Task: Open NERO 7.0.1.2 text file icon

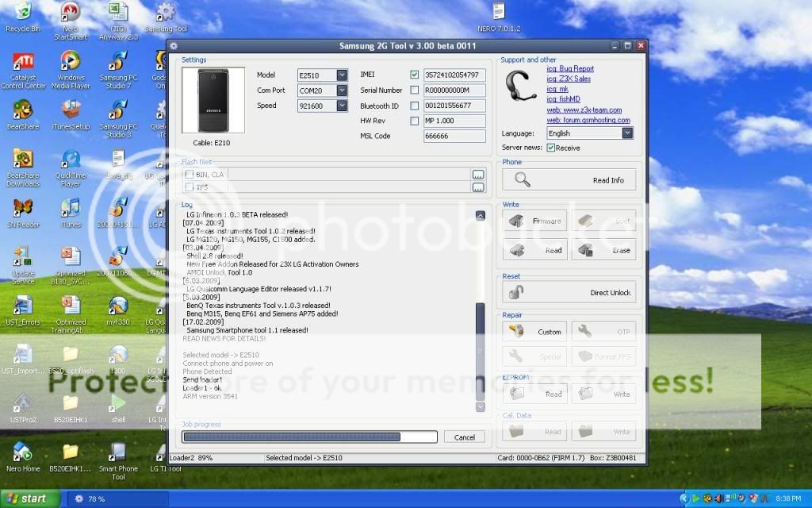Action: 499,17
